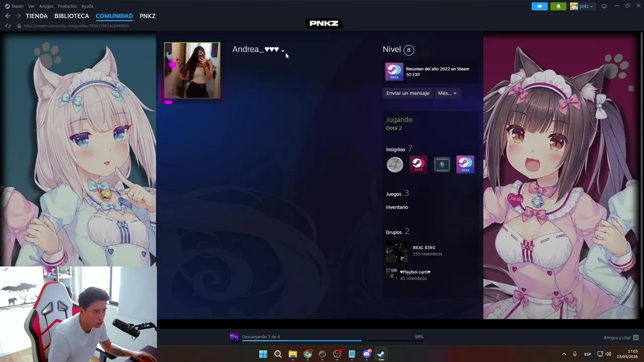Switch the ESP keyboard language
The width and height of the screenshot is (644, 362).
[588, 354]
